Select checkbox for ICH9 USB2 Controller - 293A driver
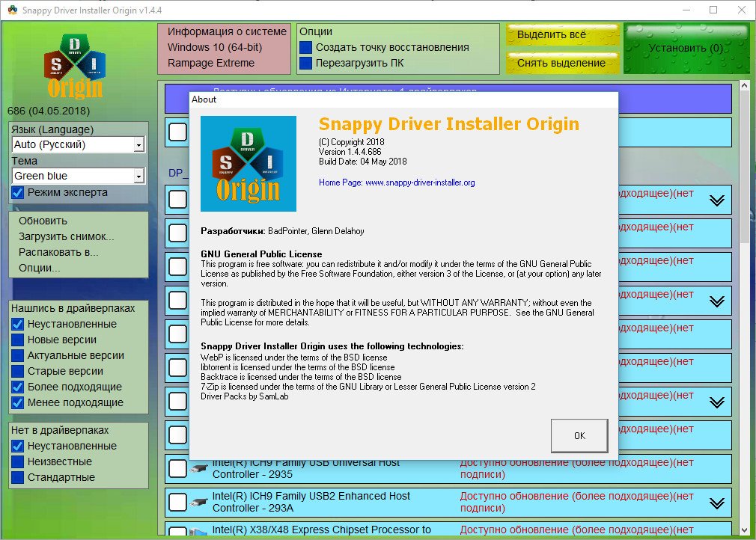 point(178,502)
